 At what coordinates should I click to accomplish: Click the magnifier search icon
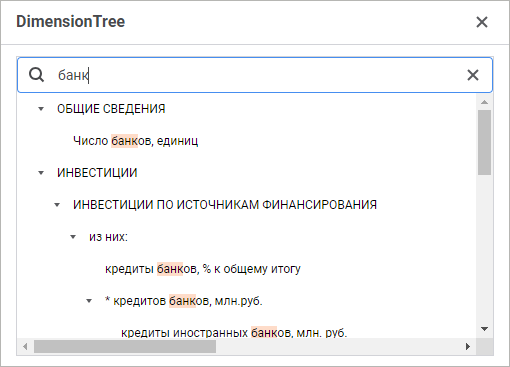click(x=36, y=75)
